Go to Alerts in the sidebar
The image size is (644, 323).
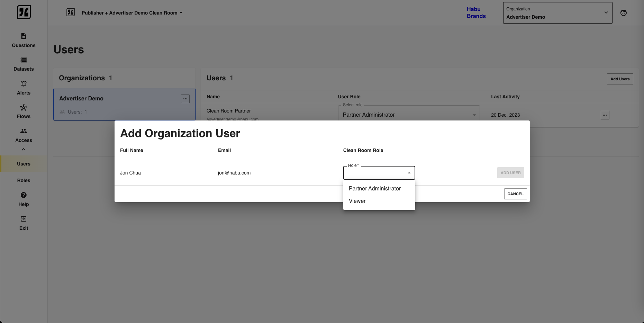[x=24, y=88]
